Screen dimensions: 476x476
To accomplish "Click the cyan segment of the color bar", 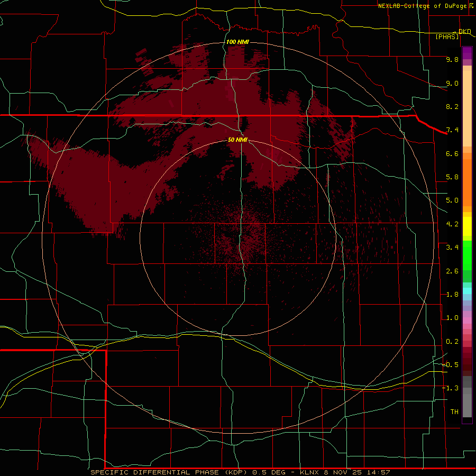I will [x=467, y=291].
